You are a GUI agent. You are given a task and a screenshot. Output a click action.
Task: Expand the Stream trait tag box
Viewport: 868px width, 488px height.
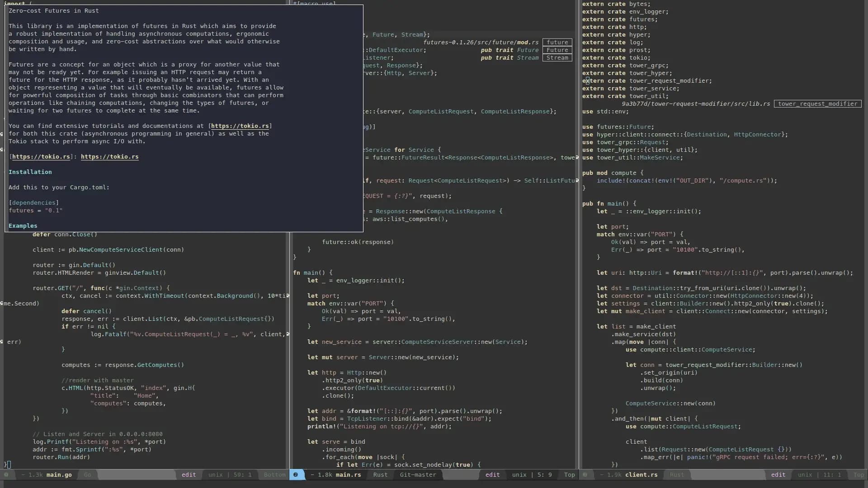coord(557,58)
